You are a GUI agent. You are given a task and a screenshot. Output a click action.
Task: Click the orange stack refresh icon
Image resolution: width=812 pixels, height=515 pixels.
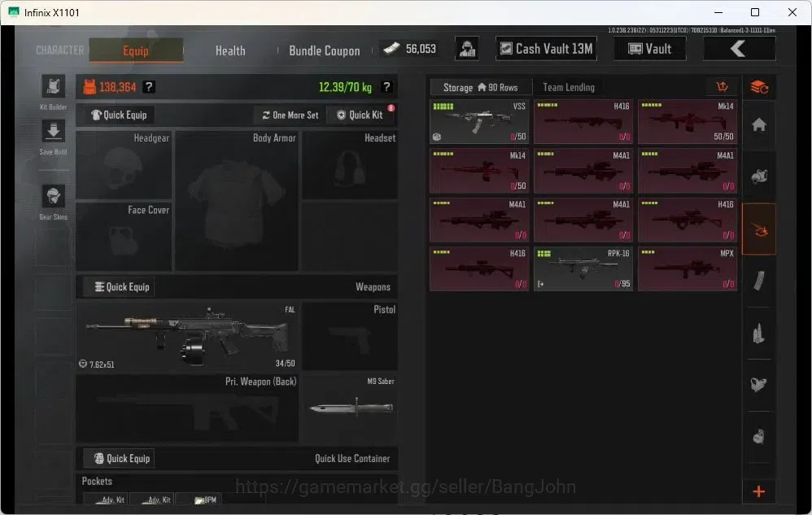tap(759, 87)
